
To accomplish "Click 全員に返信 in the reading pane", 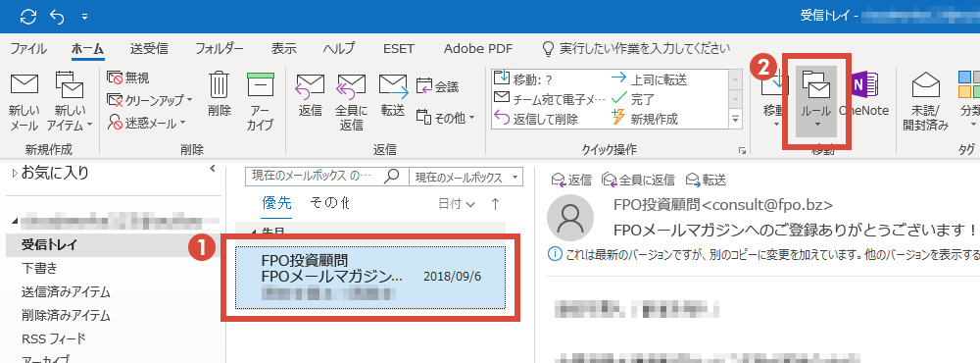I will [x=638, y=181].
